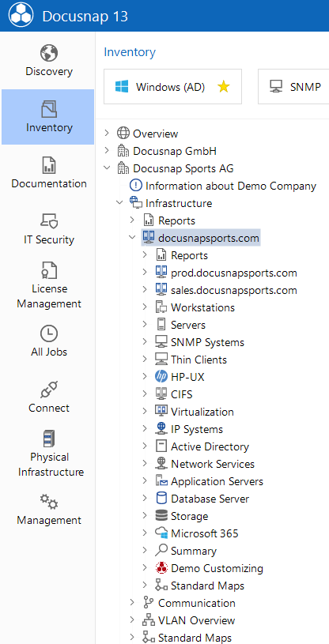This screenshot has width=329, height=644.
Task: Click the info icon beside Information about Demo Company
Action: (x=135, y=186)
